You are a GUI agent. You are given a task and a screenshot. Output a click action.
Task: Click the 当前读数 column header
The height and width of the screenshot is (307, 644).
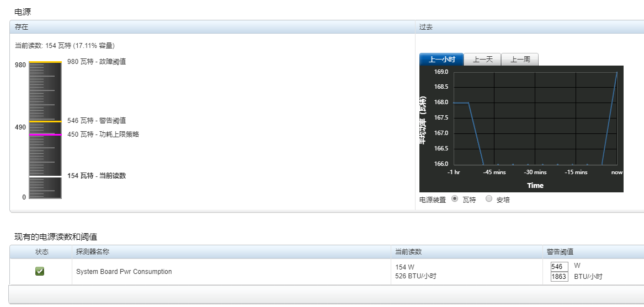click(x=466, y=252)
